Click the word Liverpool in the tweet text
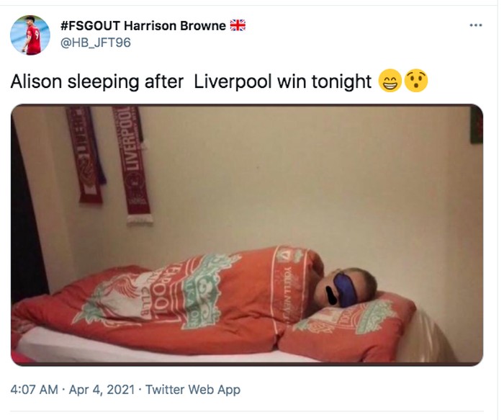 (x=233, y=81)
